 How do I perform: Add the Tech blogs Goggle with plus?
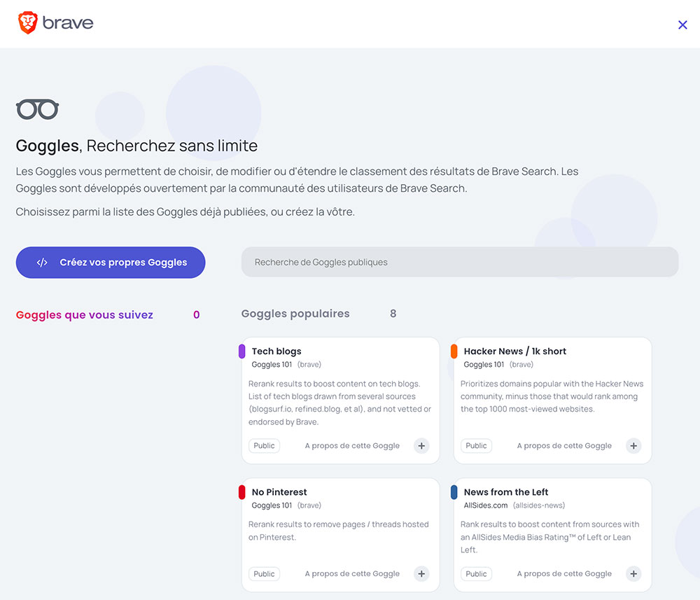pyautogui.click(x=421, y=445)
